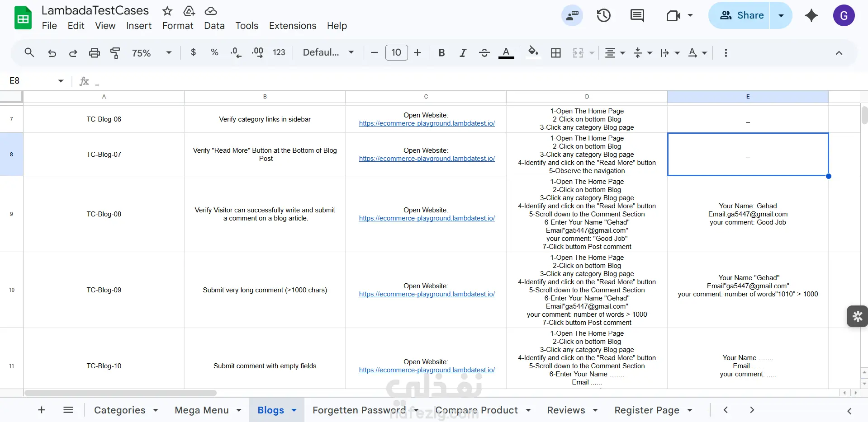Open the fill color picker
Viewport: 868px width, 422px height.
coord(533,52)
